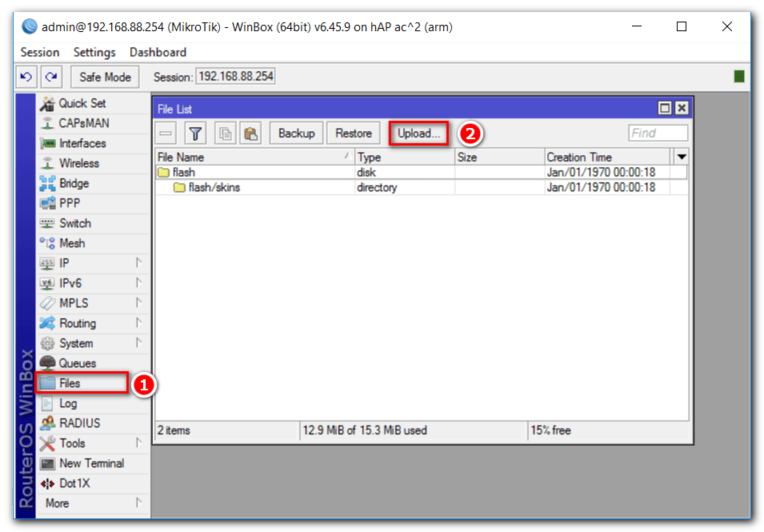Click the redo arrow icon in toolbar
Image resolution: width=764 pixels, height=532 pixels.
point(51,77)
